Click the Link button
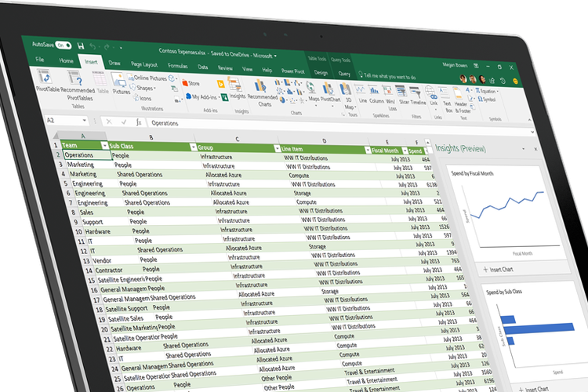 433,98
